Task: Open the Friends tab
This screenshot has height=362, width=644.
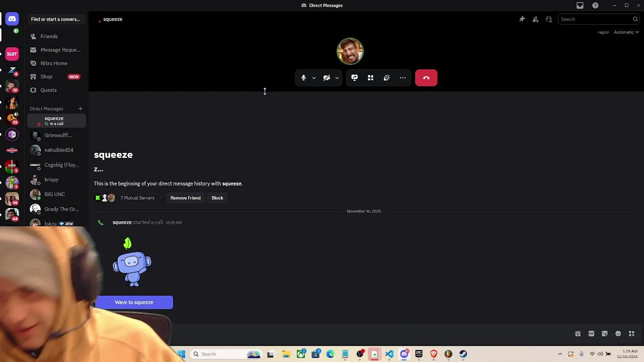Action: (x=56, y=36)
